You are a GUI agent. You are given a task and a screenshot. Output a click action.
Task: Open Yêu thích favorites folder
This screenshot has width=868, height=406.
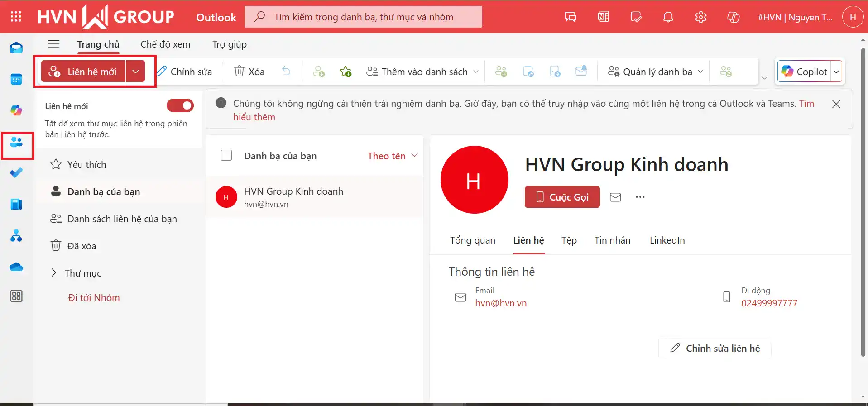(119, 164)
